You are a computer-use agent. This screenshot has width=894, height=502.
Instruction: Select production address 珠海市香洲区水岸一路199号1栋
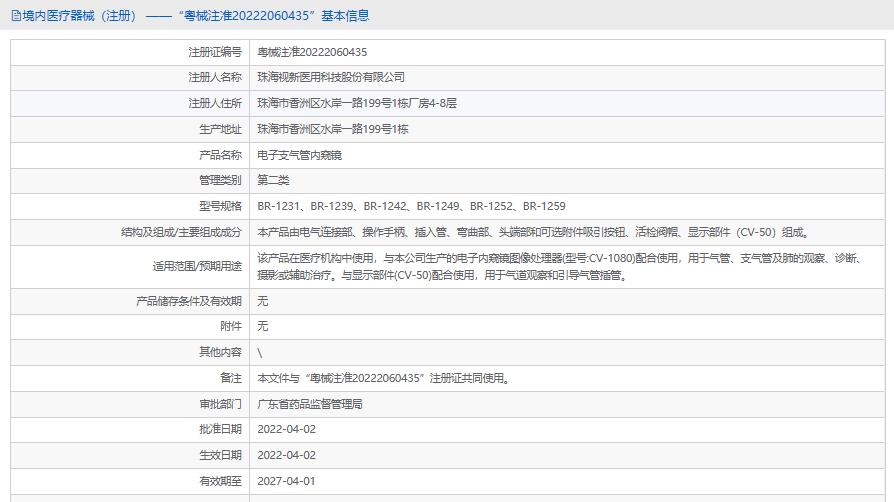[332, 129]
